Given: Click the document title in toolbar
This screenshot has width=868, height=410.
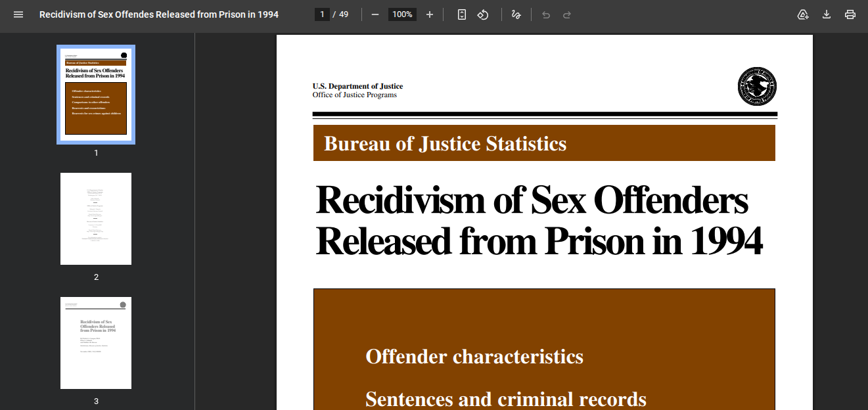Looking at the screenshot, I should [159, 14].
